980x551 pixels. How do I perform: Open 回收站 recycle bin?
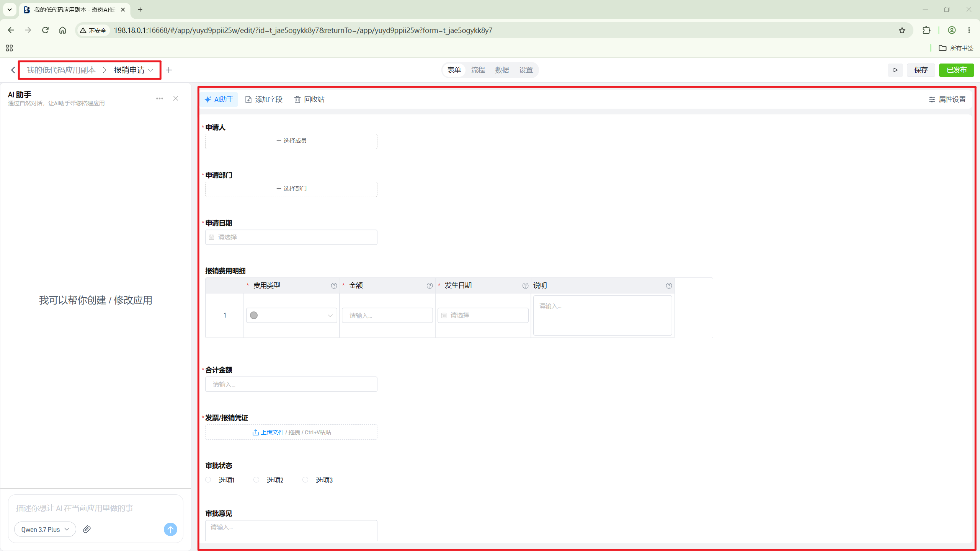pyautogui.click(x=309, y=99)
